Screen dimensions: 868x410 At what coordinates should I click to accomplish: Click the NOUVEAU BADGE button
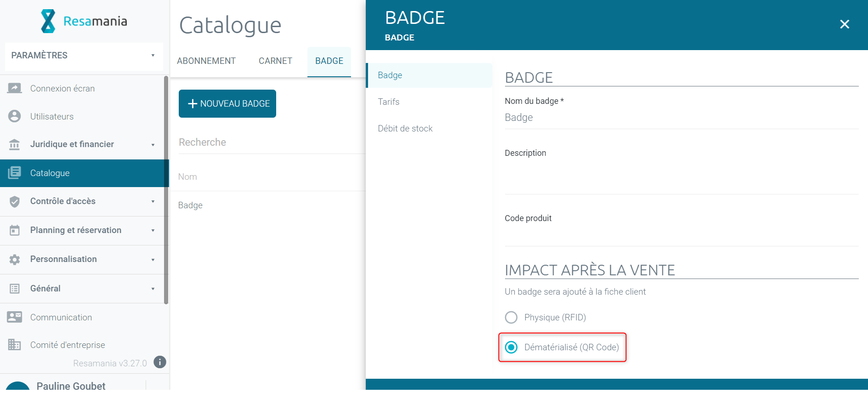click(227, 104)
